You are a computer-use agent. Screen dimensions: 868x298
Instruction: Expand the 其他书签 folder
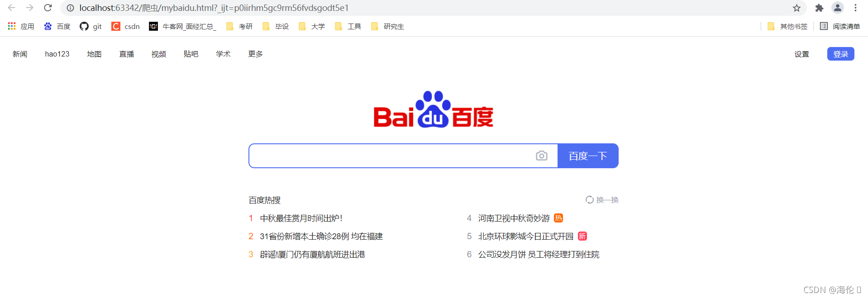coord(787,26)
